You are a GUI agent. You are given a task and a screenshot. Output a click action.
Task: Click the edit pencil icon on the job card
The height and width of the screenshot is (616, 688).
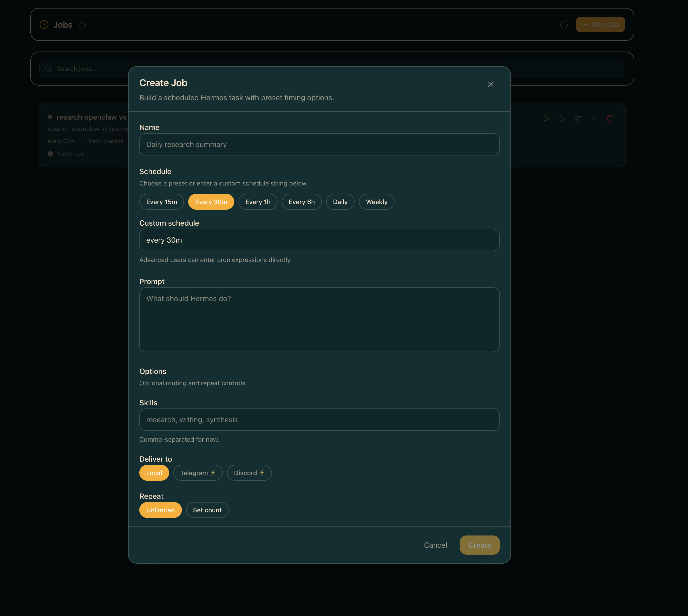tap(578, 119)
